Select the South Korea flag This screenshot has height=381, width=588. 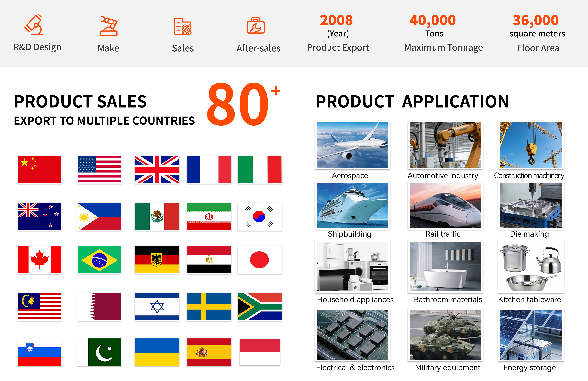click(x=260, y=217)
